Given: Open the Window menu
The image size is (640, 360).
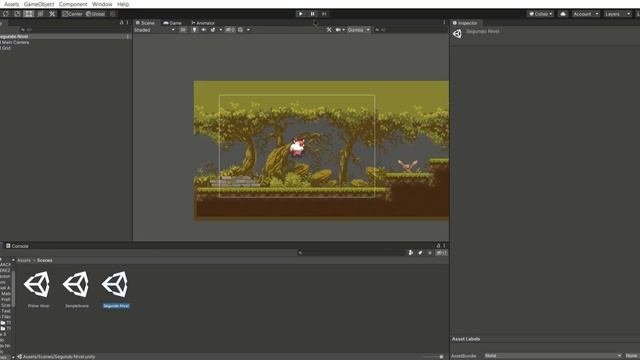Looking at the screenshot, I should coord(102,4).
